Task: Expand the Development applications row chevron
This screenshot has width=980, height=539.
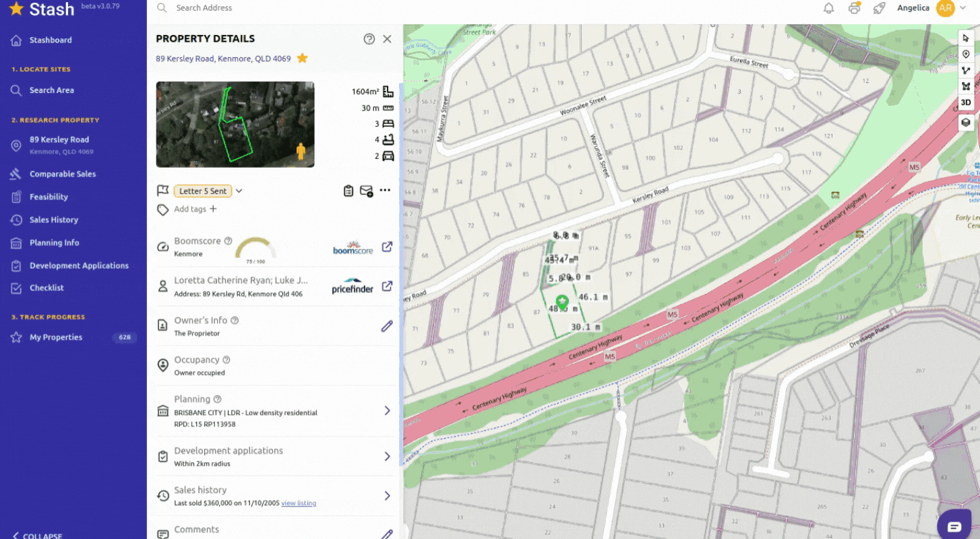Action: (387, 456)
